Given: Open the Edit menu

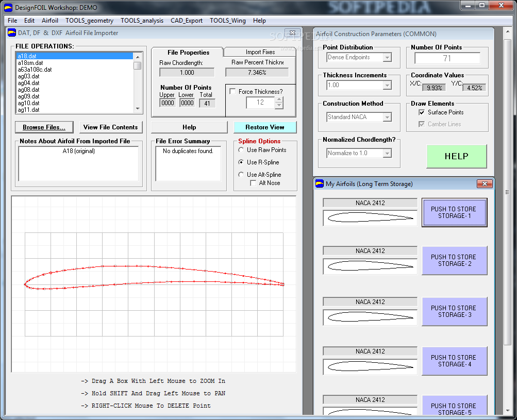Looking at the screenshot, I should pyautogui.click(x=29, y=21).
